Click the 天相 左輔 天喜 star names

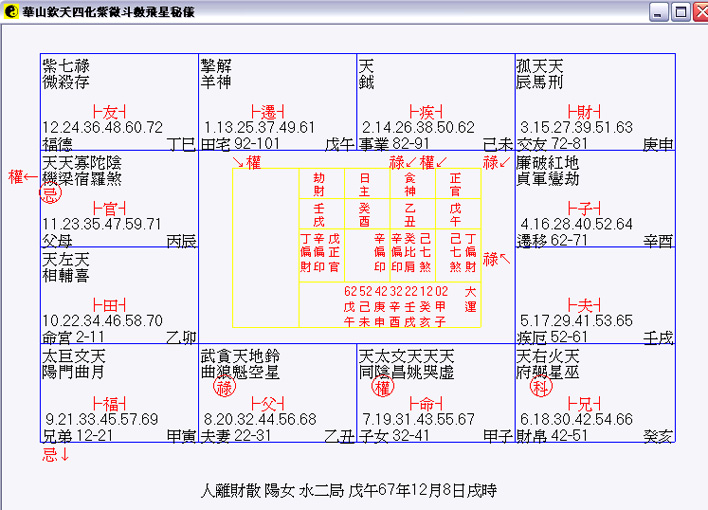66,267
